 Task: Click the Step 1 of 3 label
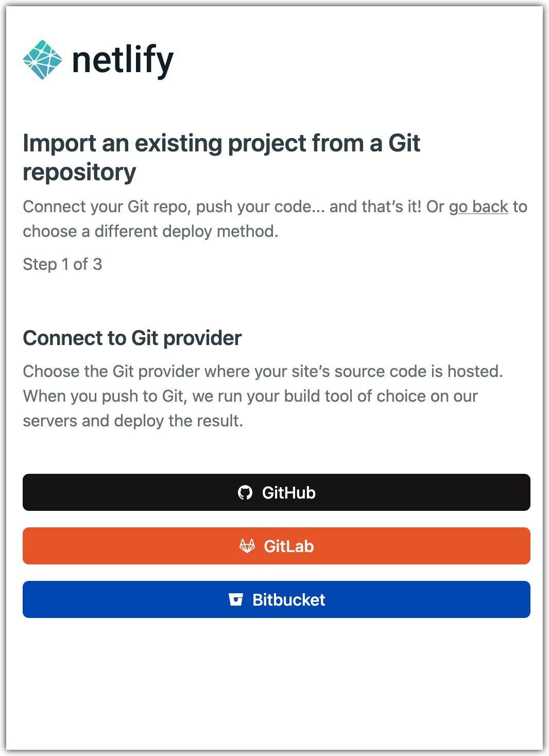(x=62, y=264)
